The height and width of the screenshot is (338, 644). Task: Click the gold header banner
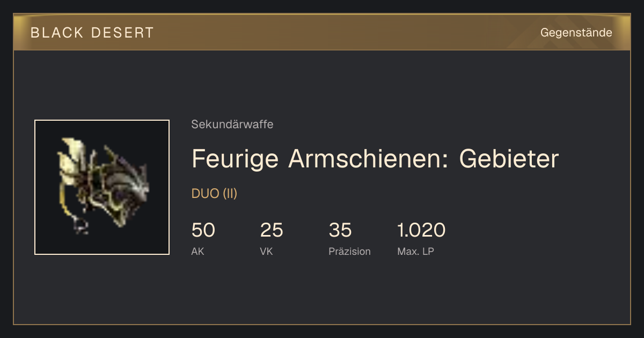(x=322, y=32)
